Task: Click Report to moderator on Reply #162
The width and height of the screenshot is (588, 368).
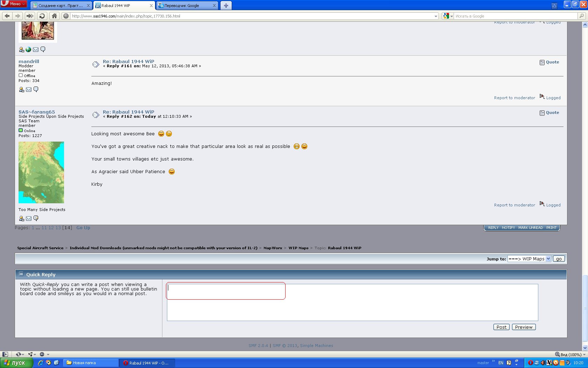Action: (514, 205)
